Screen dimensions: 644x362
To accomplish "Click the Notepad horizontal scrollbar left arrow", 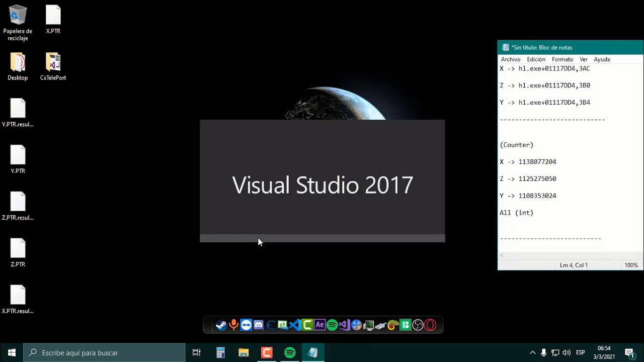I will (x=502, y=255).
